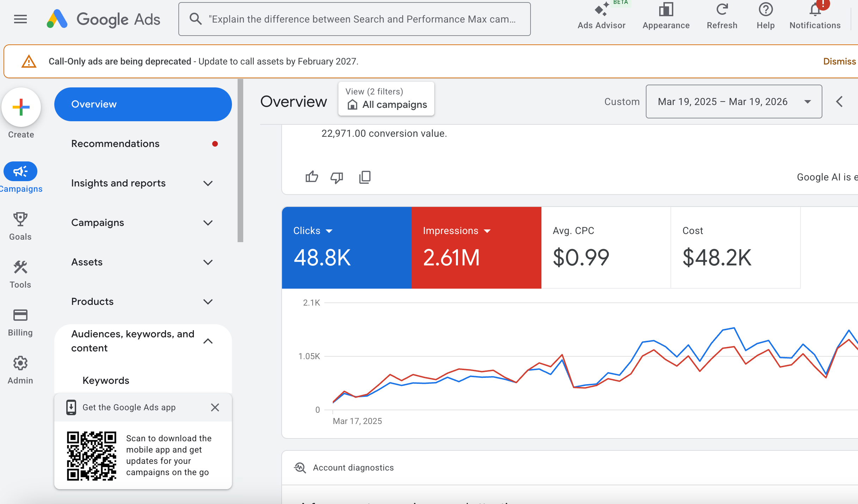Collapse Audiences, keywords, and content
Viewport: 858px width, 504px height.
208,341
